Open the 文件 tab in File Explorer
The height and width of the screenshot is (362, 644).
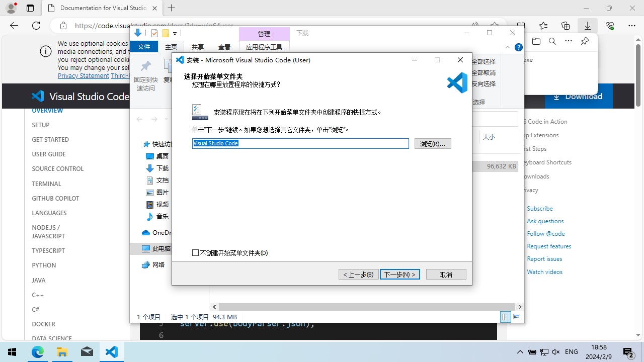coord(144,47)
